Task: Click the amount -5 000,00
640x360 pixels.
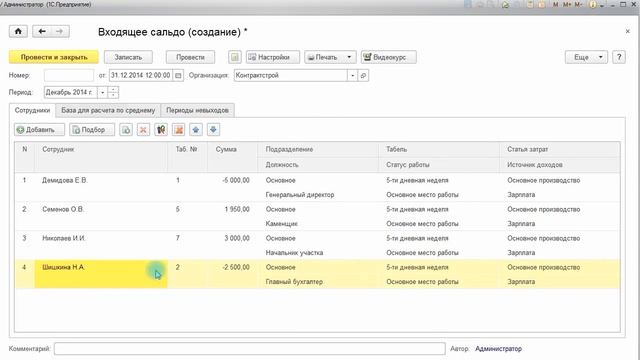Action: coord(236,180)
